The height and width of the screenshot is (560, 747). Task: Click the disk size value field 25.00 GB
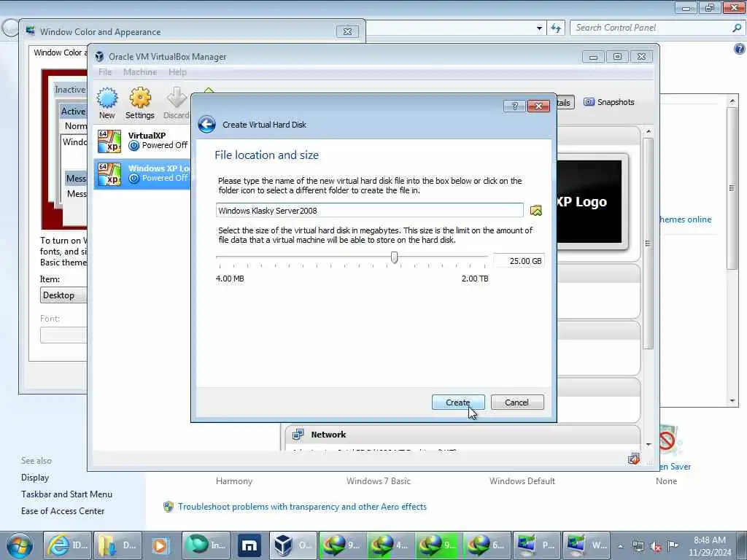coord(519,261)
